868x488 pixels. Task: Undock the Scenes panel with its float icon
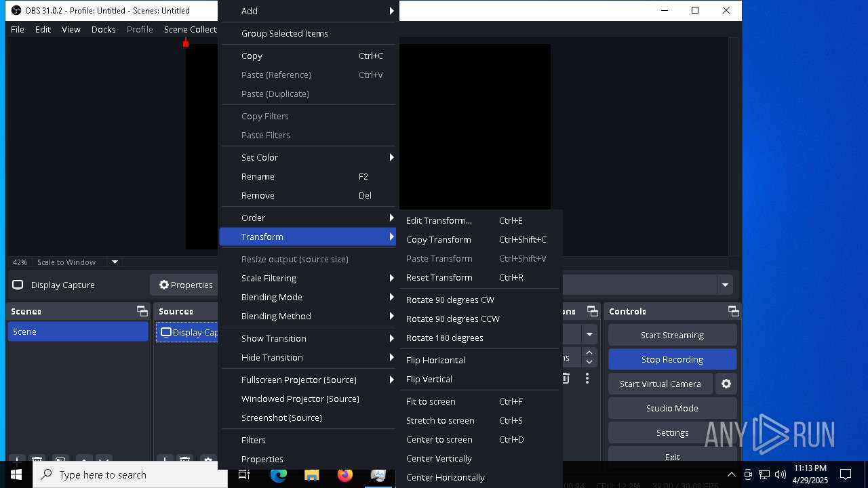142,311
